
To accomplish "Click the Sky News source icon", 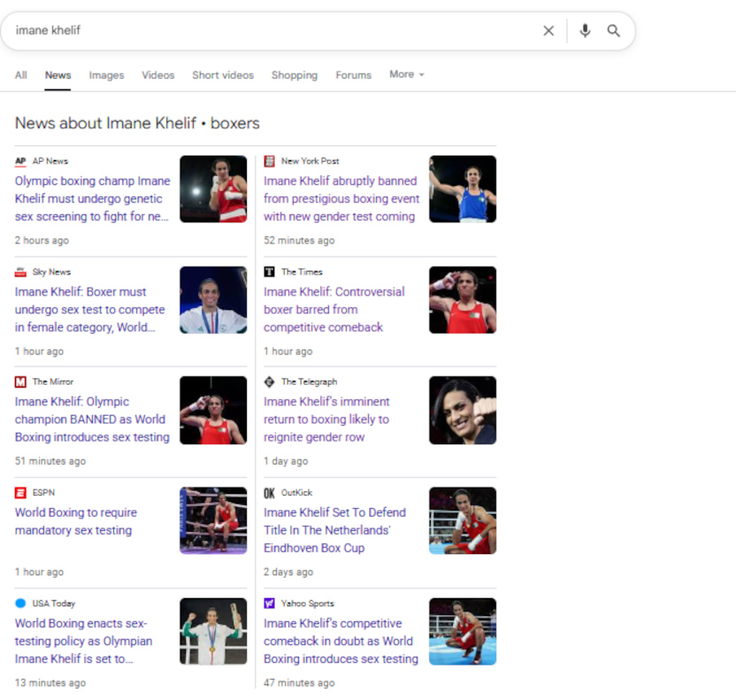I will [20, 272].
